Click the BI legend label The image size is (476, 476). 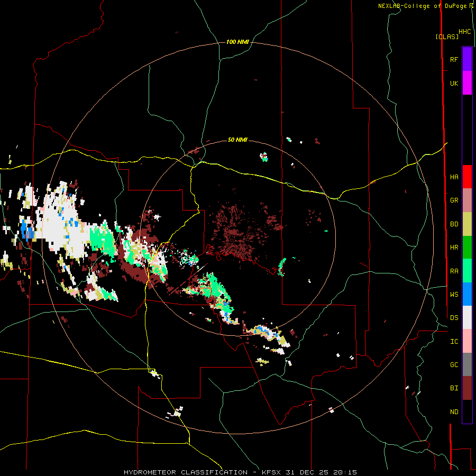click(454, 388)
